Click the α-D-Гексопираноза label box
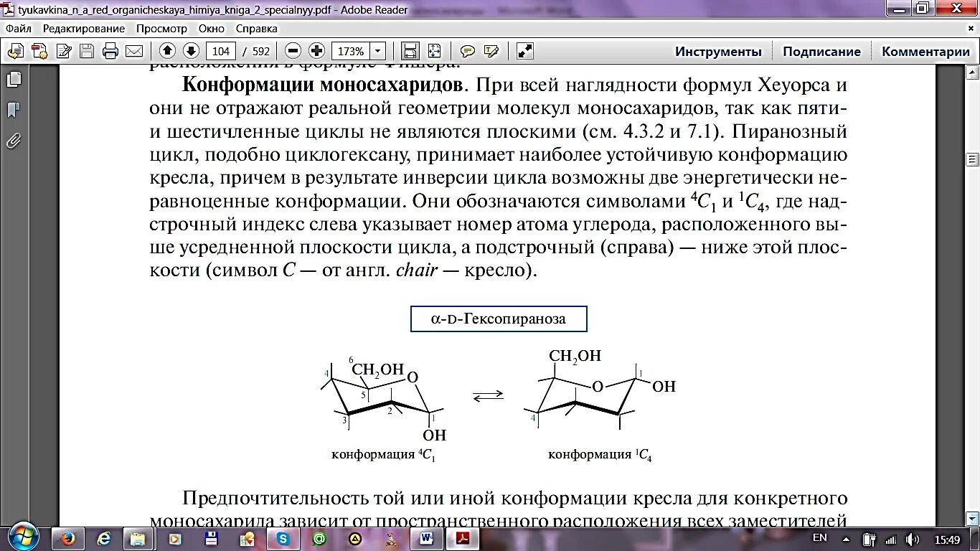The width and height of the screenshot is (980, 551). [499, 319]
